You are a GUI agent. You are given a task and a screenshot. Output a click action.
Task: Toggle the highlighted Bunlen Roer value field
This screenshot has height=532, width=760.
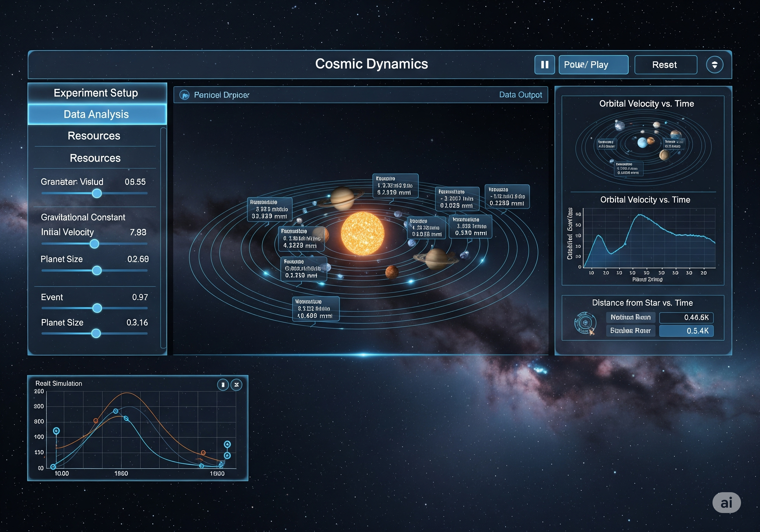686,331
